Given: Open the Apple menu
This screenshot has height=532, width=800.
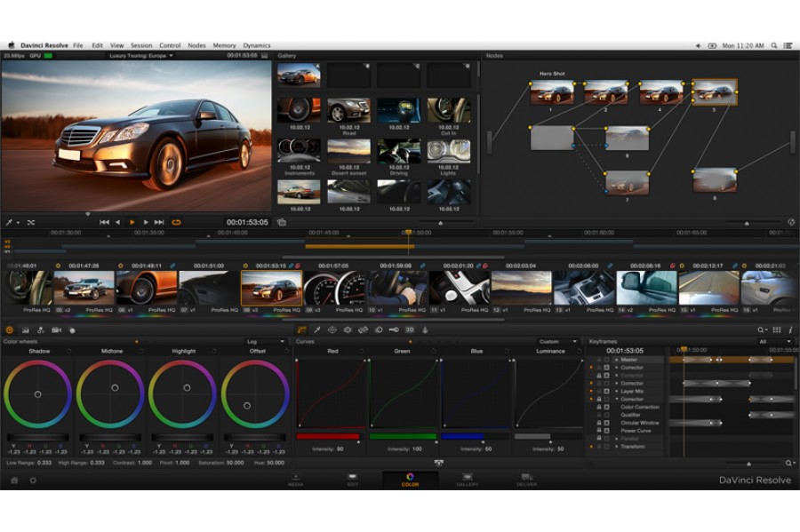Looking at the screenshot, I should pos(12,44).
